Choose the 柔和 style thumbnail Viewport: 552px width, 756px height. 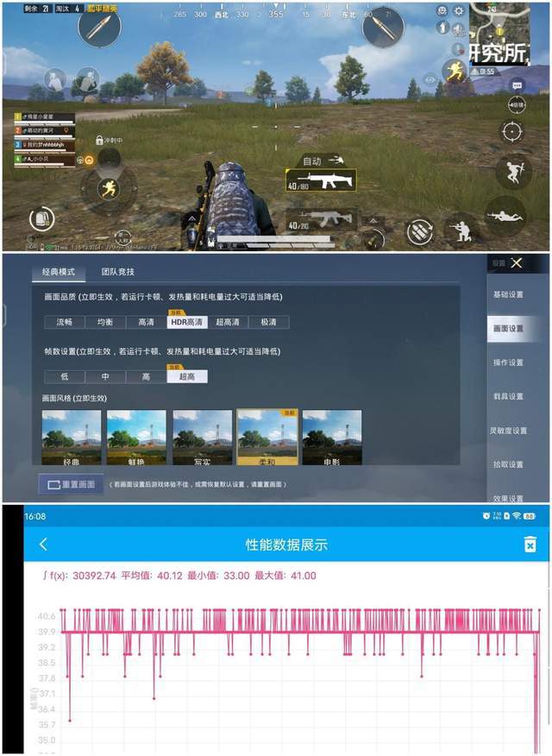click(x=267, y=438)
